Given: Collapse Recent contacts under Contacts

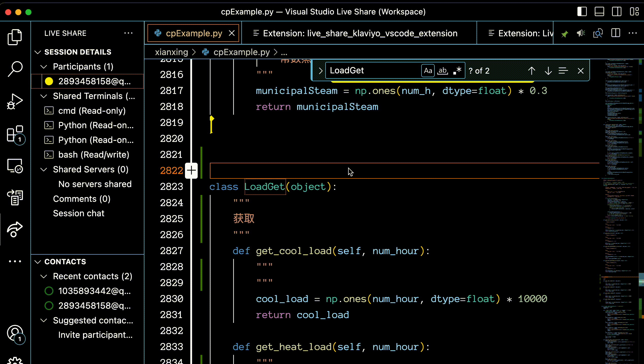Looking at the screenshot, I should pos(44,276).
